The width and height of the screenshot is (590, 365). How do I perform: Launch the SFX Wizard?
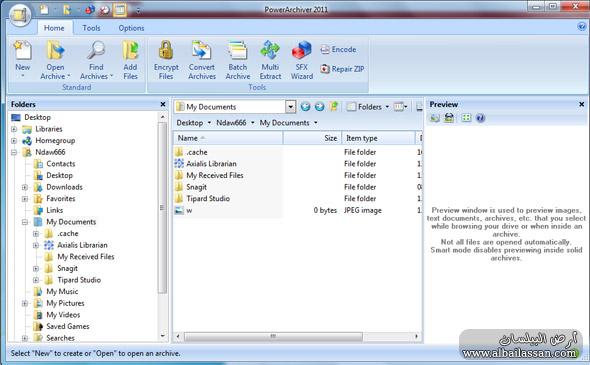coord(302,60)
